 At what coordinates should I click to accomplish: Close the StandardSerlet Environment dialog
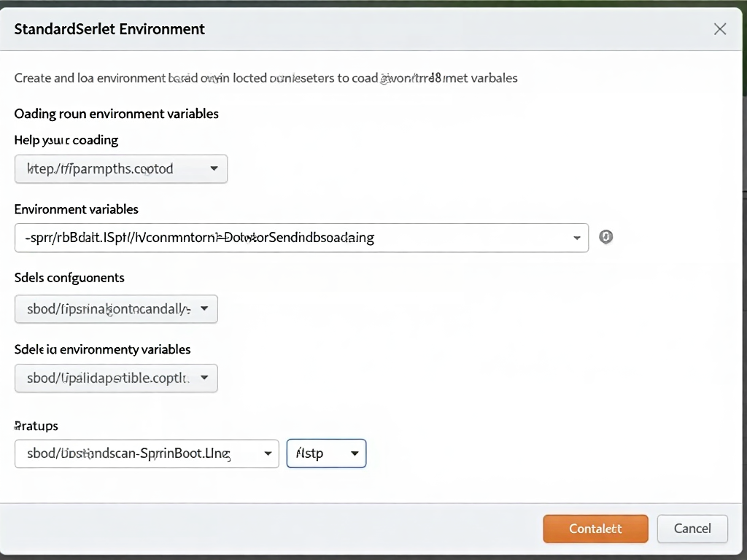coord(719,29)
